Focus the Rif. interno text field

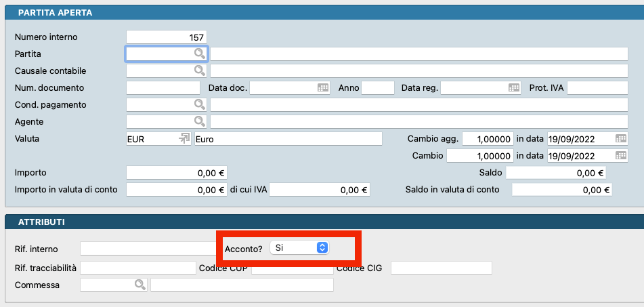click(147, 249)
